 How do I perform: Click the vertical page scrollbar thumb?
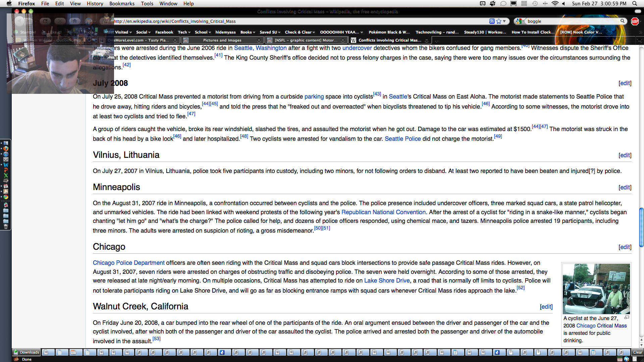pyautogui.click(x=641, y=227)
